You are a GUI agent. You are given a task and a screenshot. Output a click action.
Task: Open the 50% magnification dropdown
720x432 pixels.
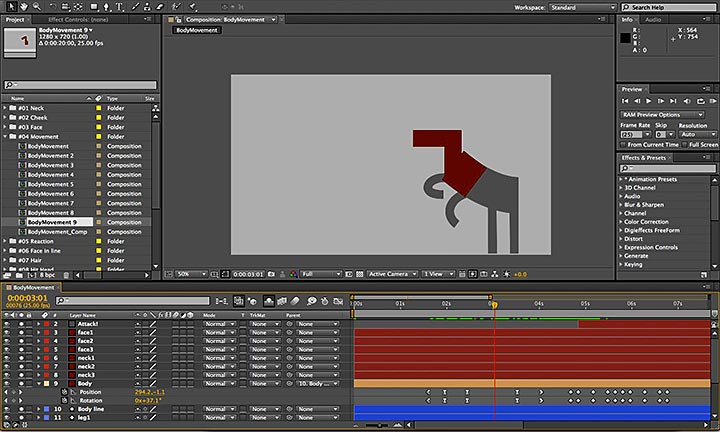pos(191,274)
